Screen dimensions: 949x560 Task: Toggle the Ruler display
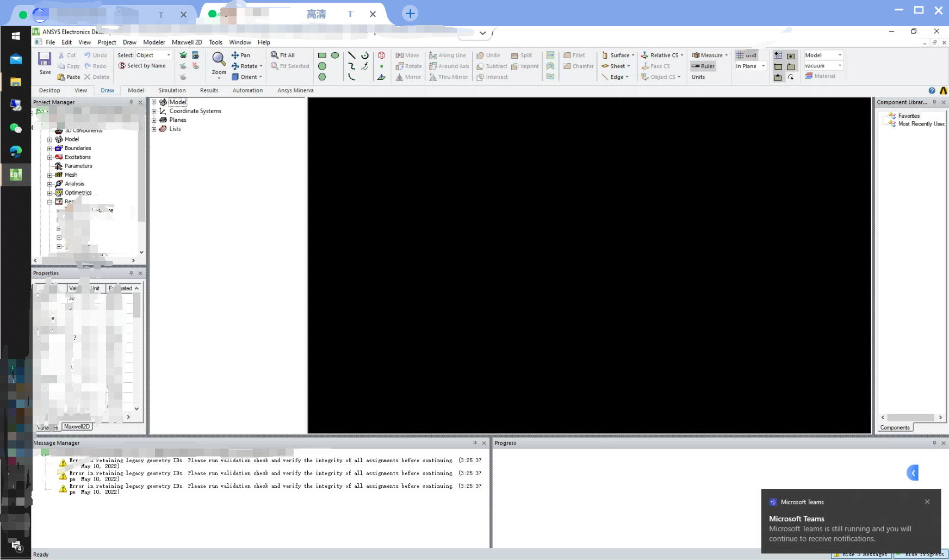pyautogui.click(x=703, y=66)
